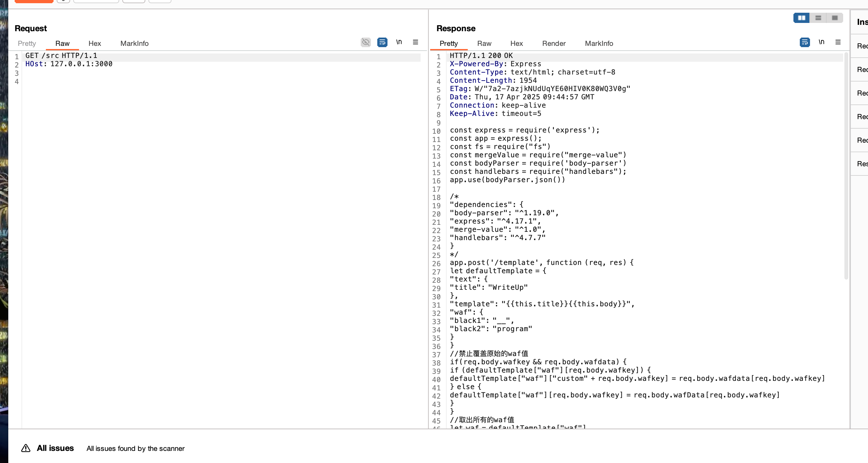Select the Pretty view of the Request
The image size is (868, 463).
pos(27,43)
